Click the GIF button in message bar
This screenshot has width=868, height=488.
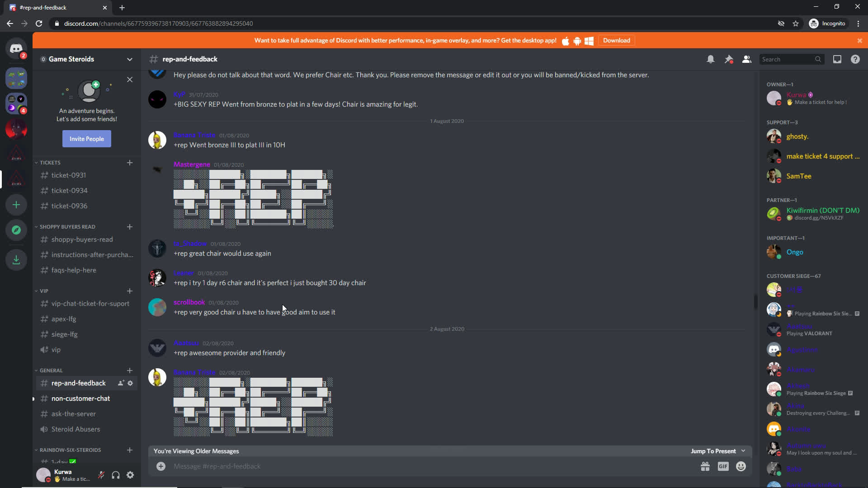(x=722, y=467)
